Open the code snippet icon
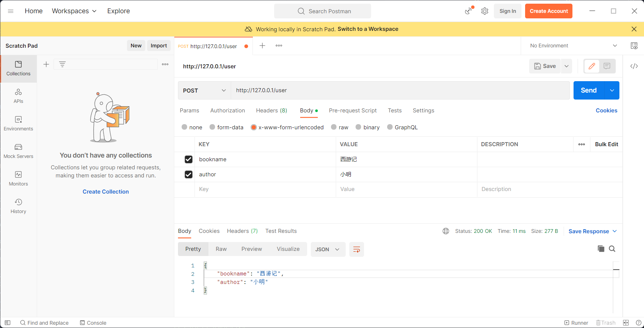The image size is (644, 328). pos(634,66)
